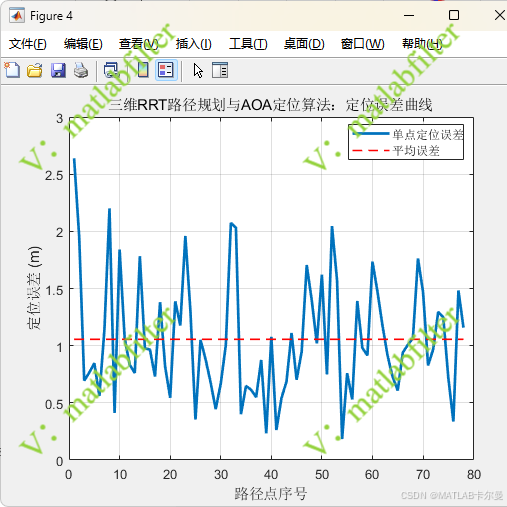Viewport: 507px width, 507px height.
Task: Click the MATLAB logo in the title bar
Action: (x=17, y=16)
